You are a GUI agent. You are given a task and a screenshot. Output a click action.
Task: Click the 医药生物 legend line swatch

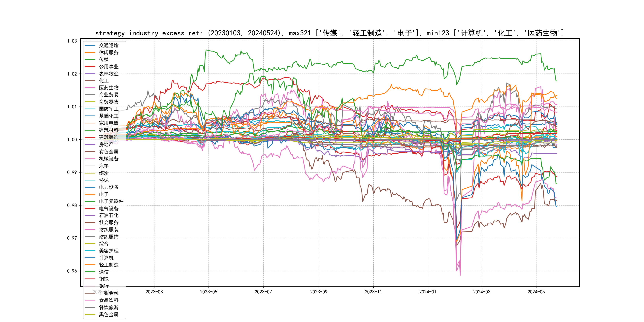point(90,88)
